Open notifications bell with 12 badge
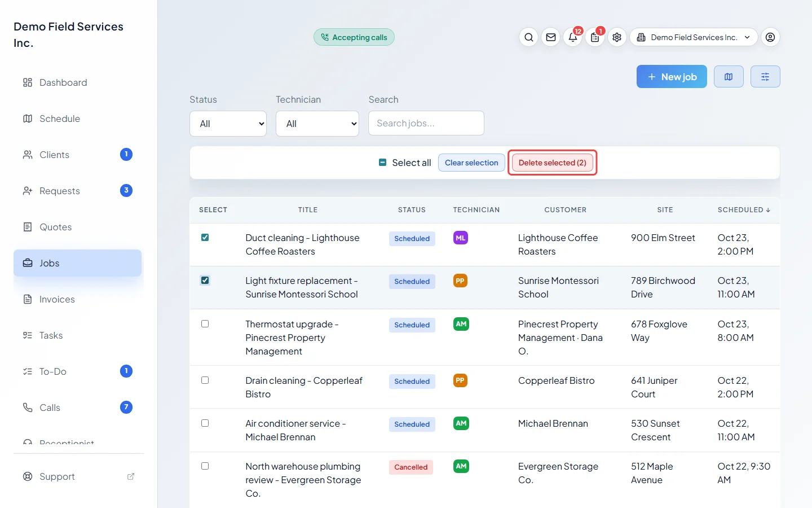The height and width of the screenshot is (508, 812). 573,37
